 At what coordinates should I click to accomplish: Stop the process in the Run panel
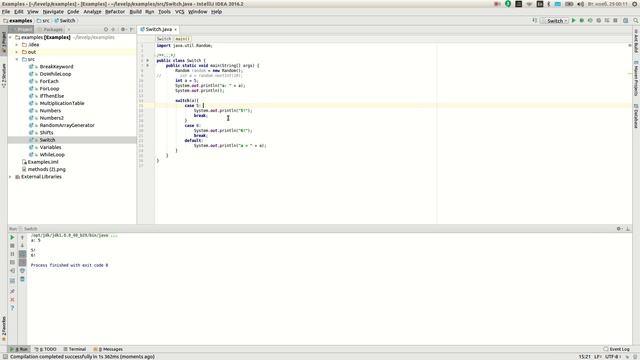tap(12, 246)
